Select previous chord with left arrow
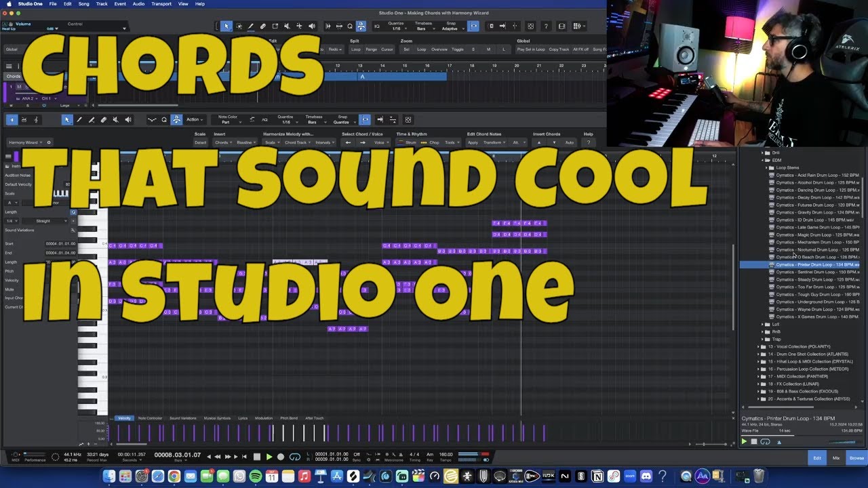This screenshot has width=868, height=488. click(x=348, y=142)
